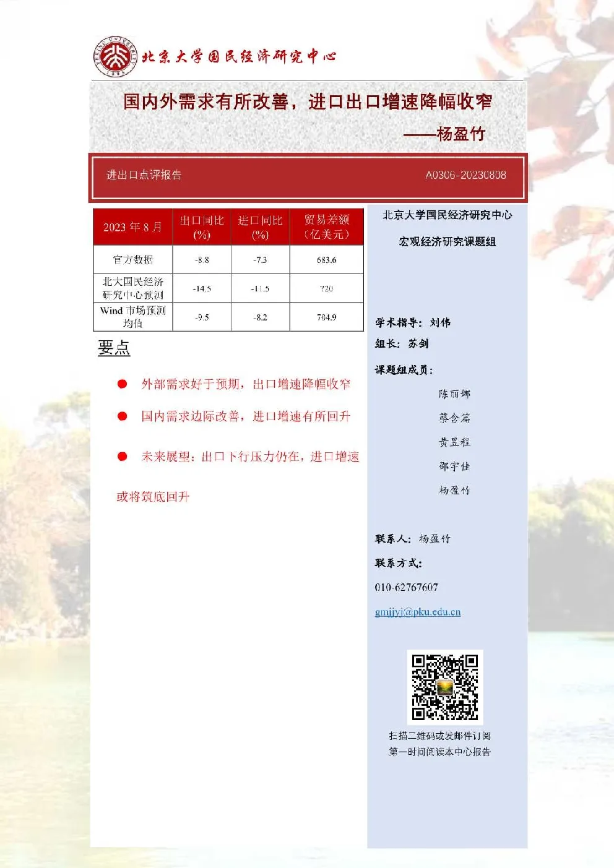Click the trade balance value 683.6
The image size is (614, 868).
click(x=327, y=260)
